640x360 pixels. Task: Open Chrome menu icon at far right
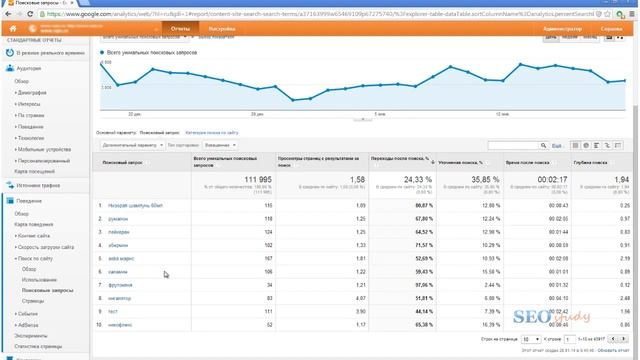(x=632, y=14)
